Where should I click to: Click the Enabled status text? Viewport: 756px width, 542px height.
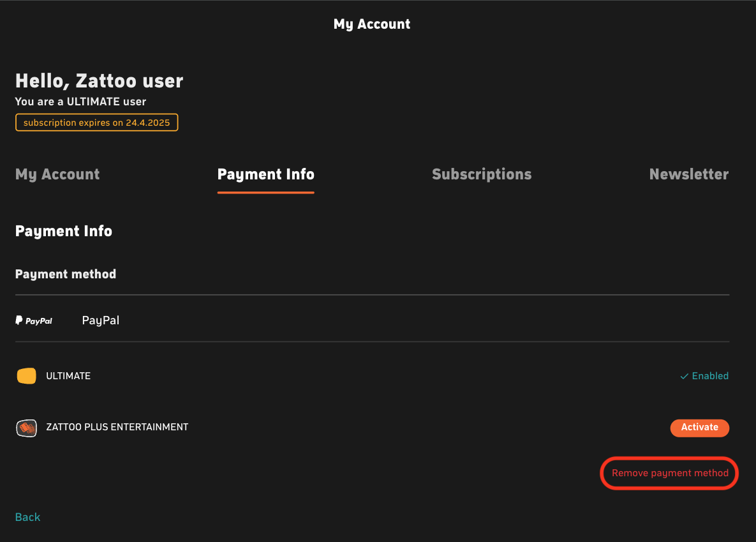click(710, 376)
